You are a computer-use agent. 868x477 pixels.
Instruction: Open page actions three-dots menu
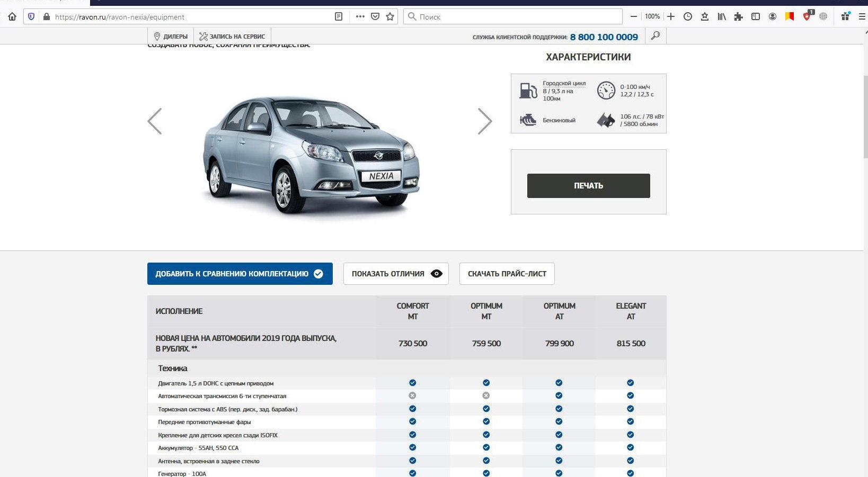[360, 16]
